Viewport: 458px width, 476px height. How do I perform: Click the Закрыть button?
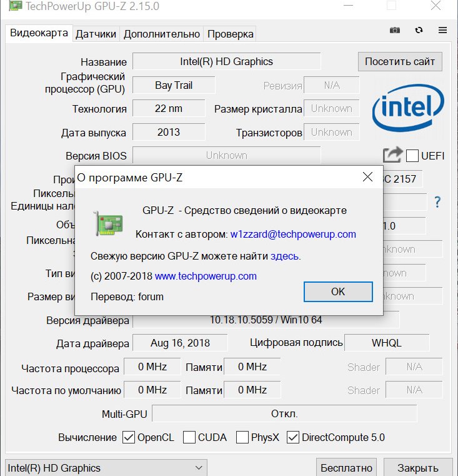(417, 467)
